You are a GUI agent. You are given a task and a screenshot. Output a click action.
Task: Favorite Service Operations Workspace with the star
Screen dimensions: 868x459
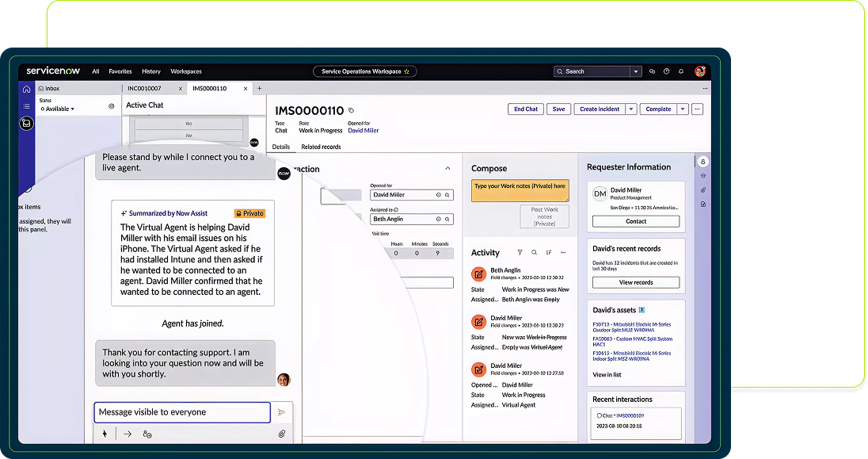pos(407,71)
